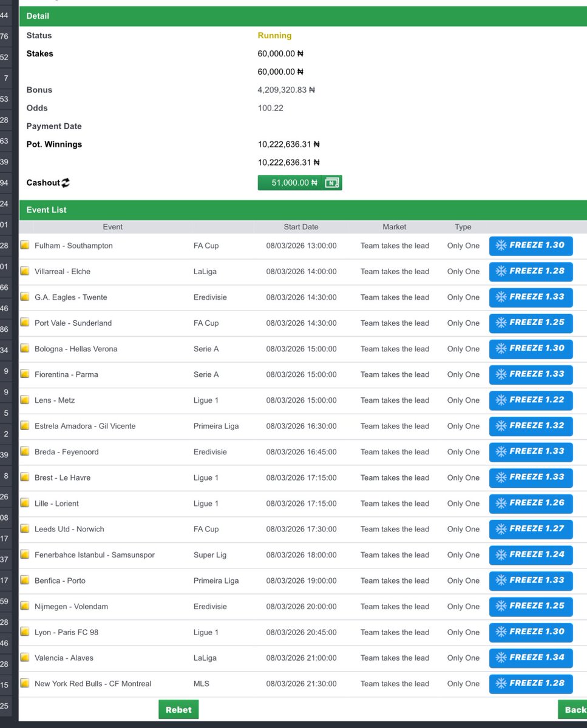587x728 pixels.
Task: Click yellow status icon for Valencia - Alaves
Action: pyautogui.click(x=25, y=658)
